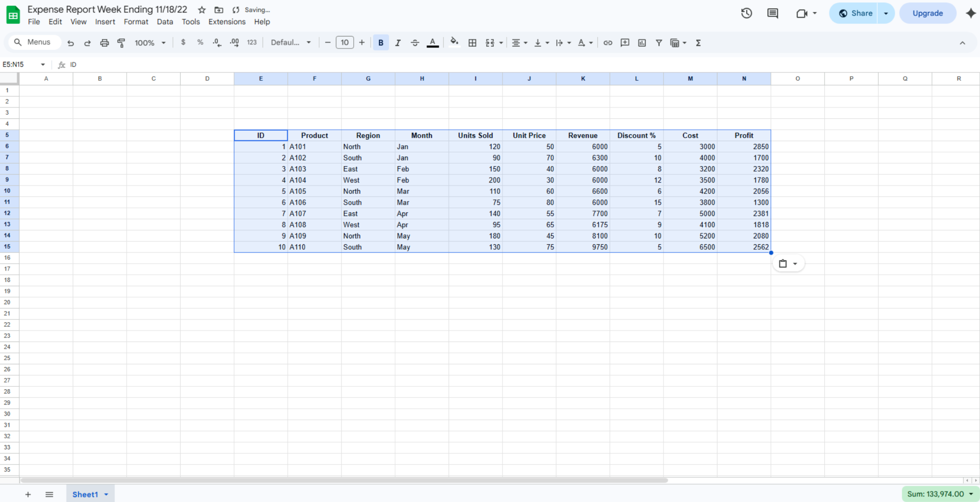The image size is (980, 502).
Task: Open Sheet1 tab options arrow
Action: (106, 495)
